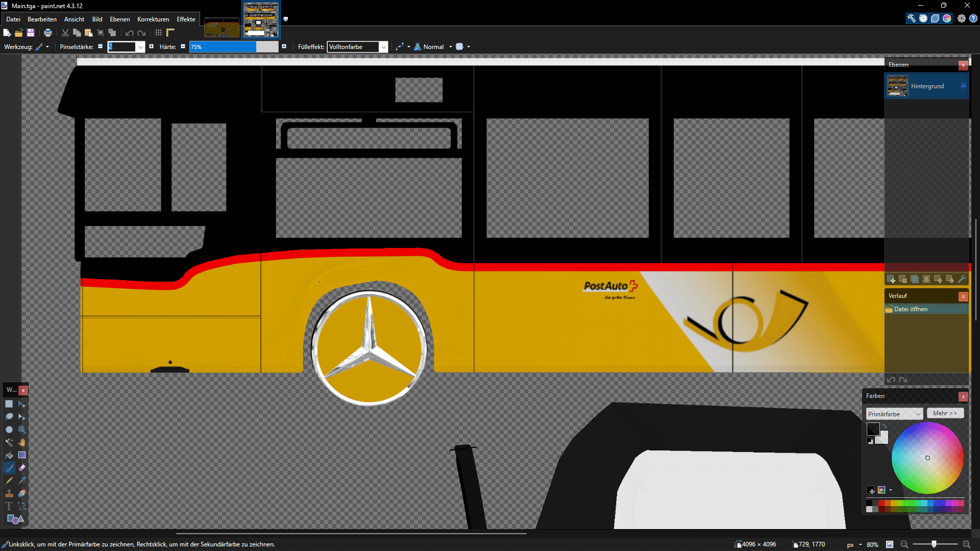The height and width of the screenshot is (551, 980).
Task: Toggle pixel grid display
Action: pos(158,33)
